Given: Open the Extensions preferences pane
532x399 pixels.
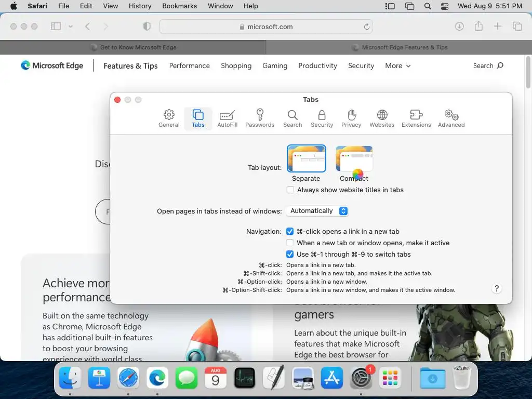Looking at the screenshot, I should pyautogui.click(x=416, y=118).
